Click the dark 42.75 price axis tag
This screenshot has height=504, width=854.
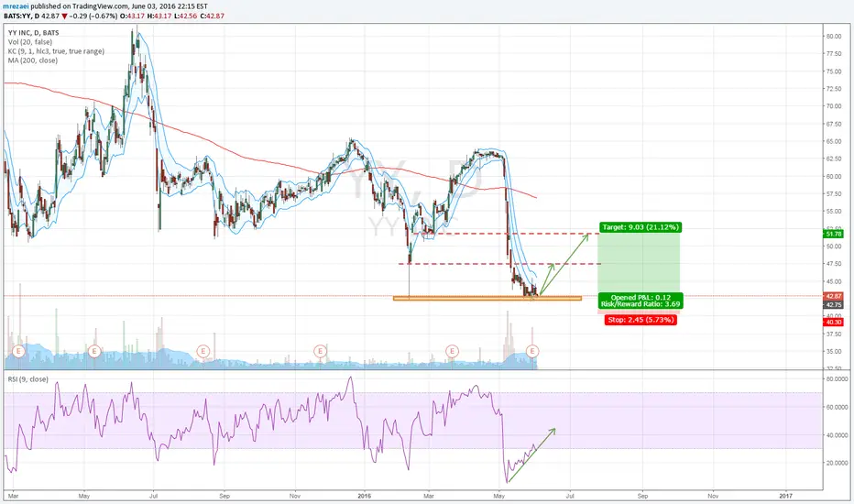834,305
